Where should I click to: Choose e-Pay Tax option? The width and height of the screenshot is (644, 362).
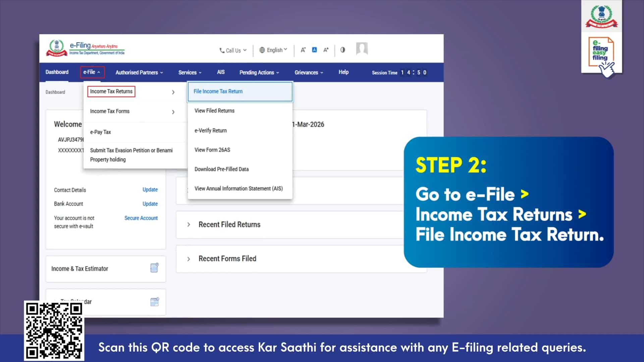click(100, 132)
